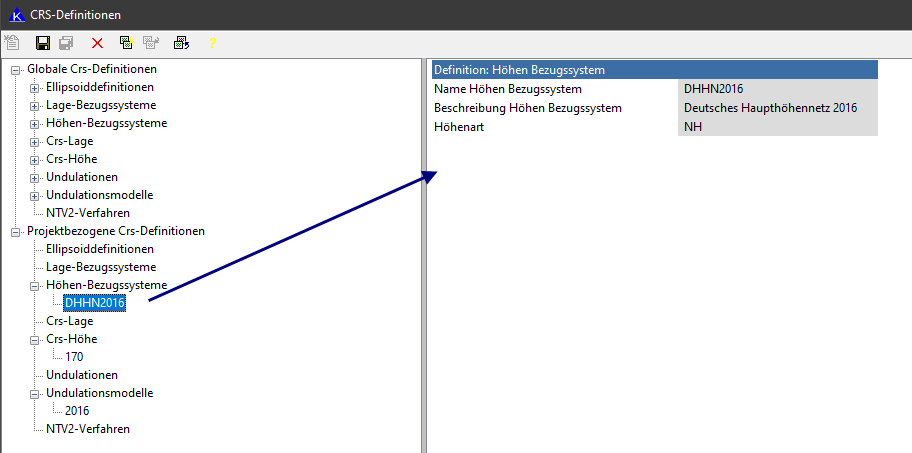Click the Höhenart value NH

[777, 127]
